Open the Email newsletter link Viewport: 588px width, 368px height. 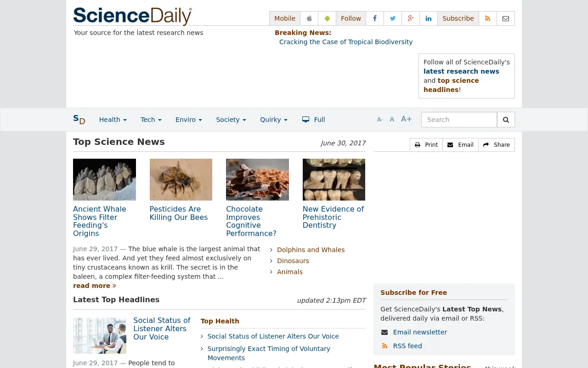[x=420, y=332]
